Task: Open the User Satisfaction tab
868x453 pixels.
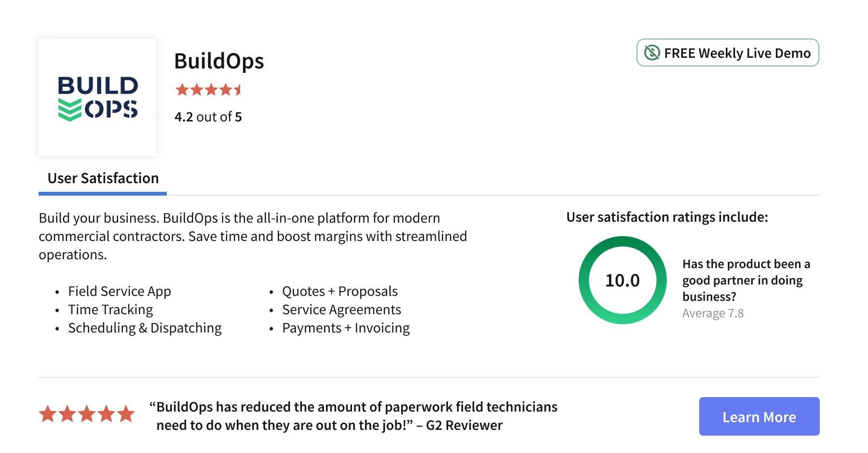Action: pos(102,178)
